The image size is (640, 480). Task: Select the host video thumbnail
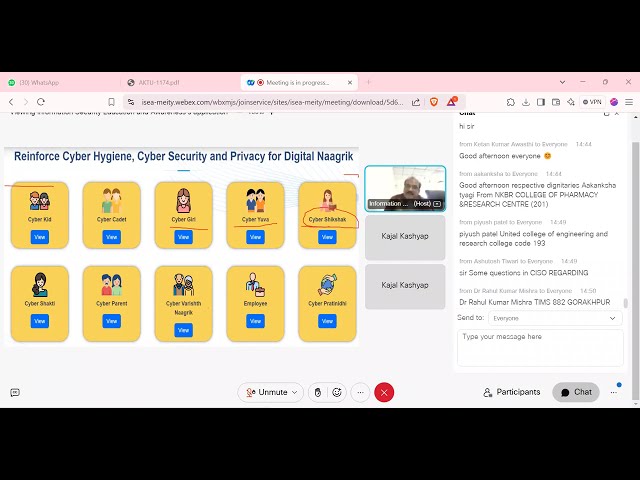click(x=405, y=188)
